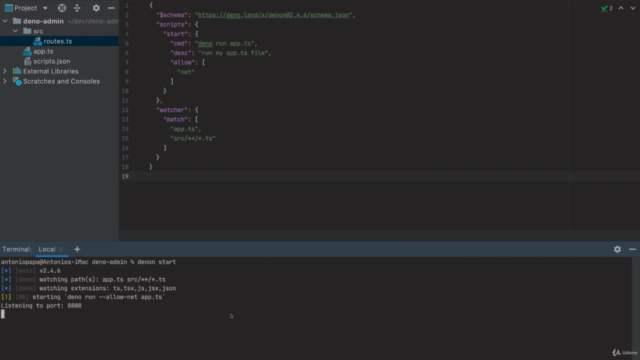Hide the Project tool window

(111, 8)
